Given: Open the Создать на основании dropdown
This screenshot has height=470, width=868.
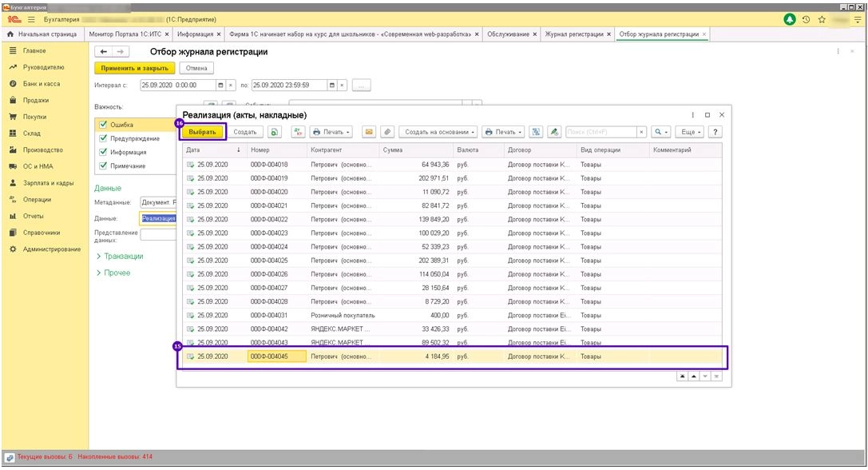Looking at the screenshot, I should [x=438, y=132].
